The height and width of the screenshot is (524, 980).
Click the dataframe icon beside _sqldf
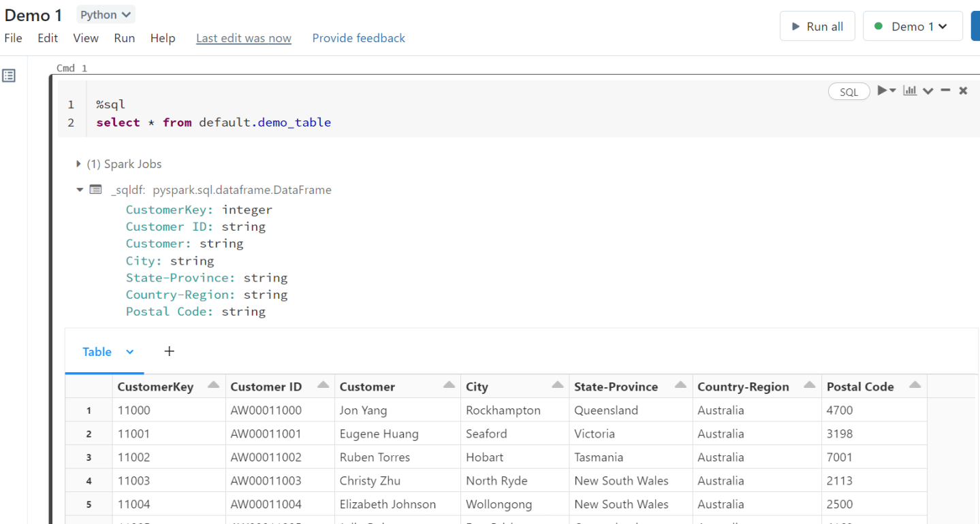click(x=95, y=190)
